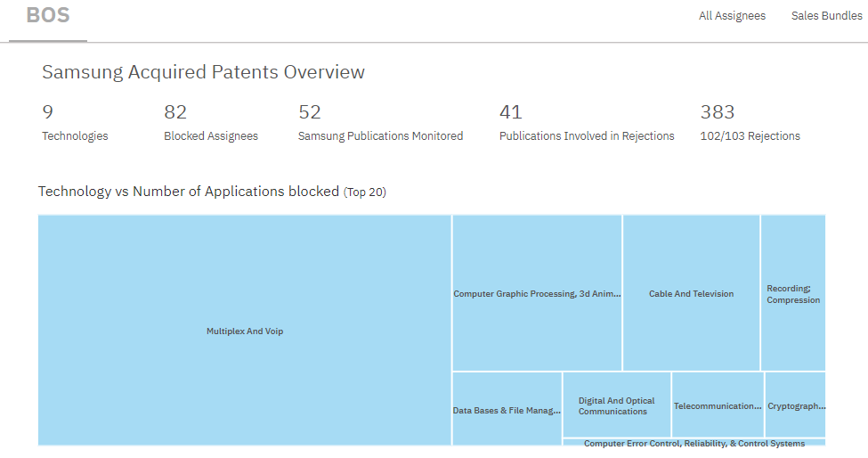This screenshot has width=868, height=458.
Task: Select Cable And Television treemap tile
Action: pos(691,293)
